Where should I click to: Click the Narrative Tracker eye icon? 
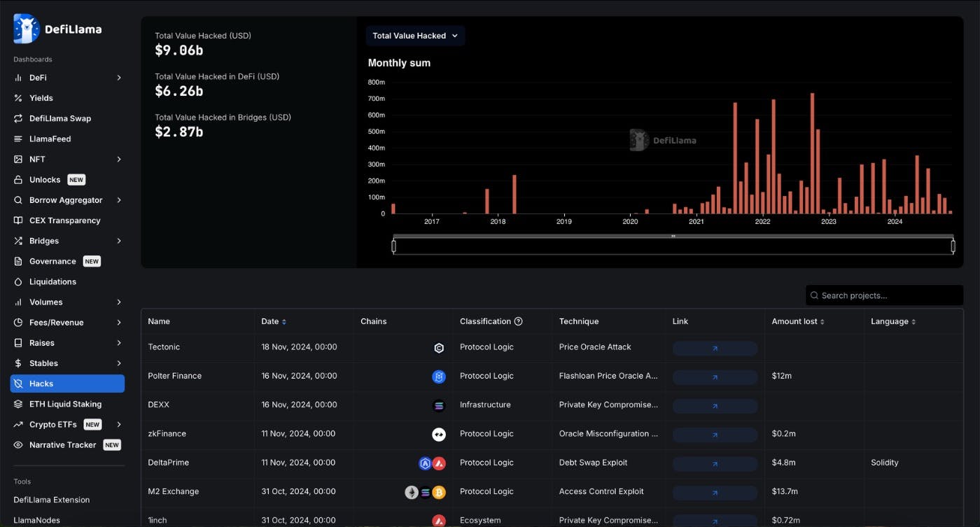click(18, 445)
